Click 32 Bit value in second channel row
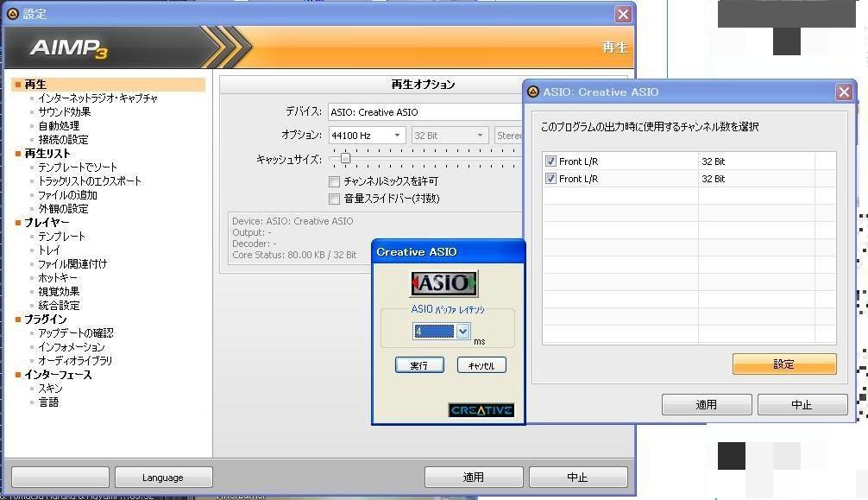Viewport: 868px width, 500px height. 713,179
